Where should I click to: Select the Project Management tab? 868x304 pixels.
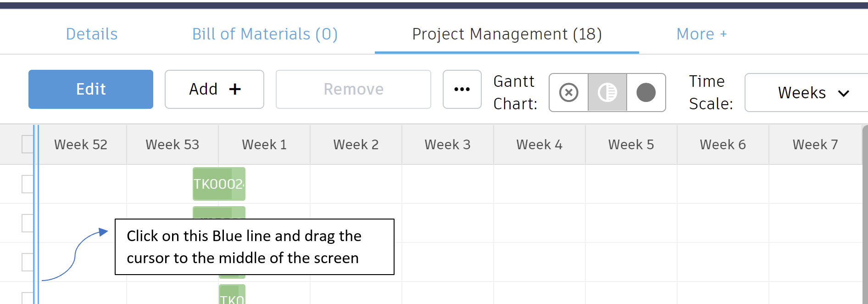(x=506, y=34)
